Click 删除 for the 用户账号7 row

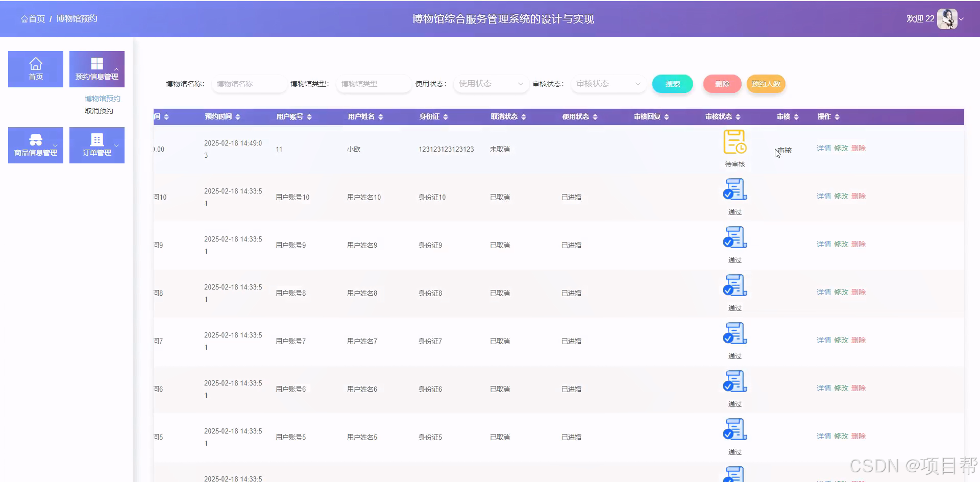[x=859, y=340]
